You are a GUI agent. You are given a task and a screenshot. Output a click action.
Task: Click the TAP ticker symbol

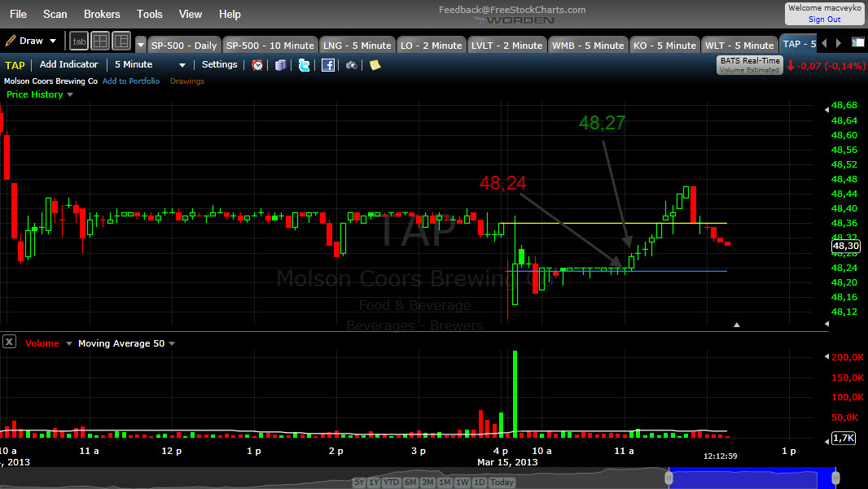[x=15, y=65]
